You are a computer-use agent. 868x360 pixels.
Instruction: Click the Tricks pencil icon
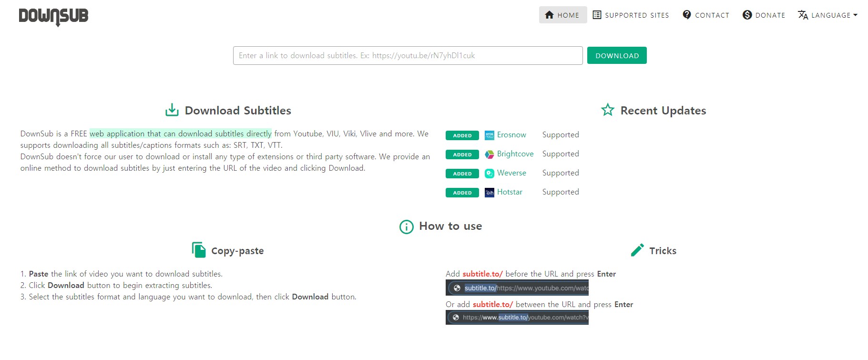pyautogui.click(x=637, y=250)
